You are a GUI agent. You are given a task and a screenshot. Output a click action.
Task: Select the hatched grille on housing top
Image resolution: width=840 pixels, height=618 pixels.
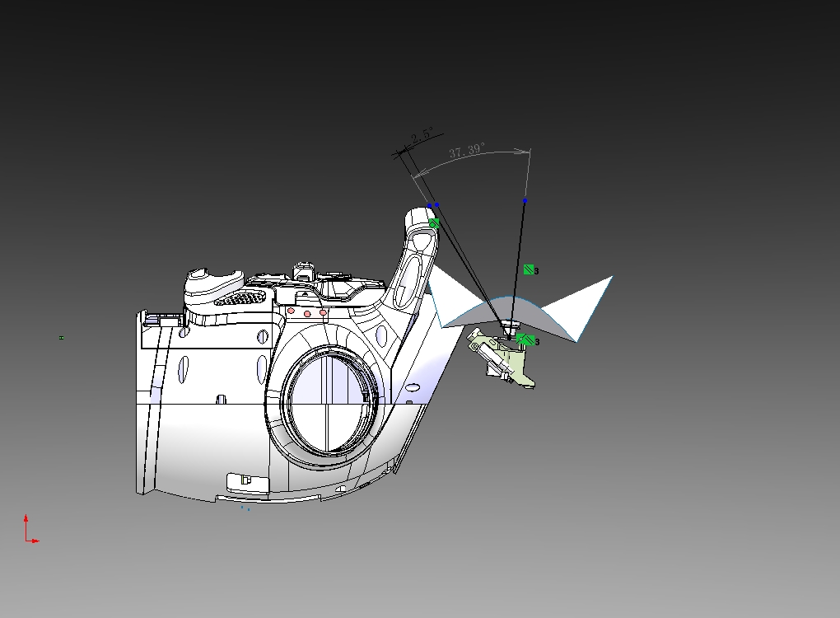(240, 296)
